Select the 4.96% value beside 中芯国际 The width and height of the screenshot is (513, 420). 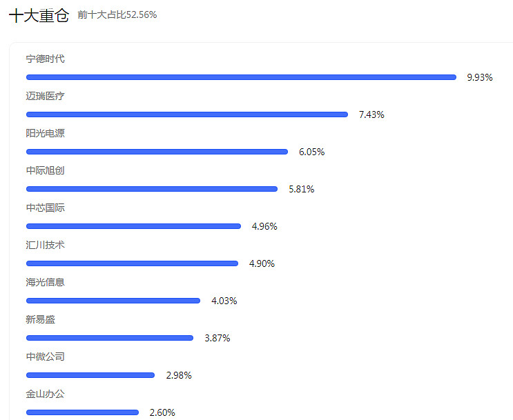tap(264, 226)
